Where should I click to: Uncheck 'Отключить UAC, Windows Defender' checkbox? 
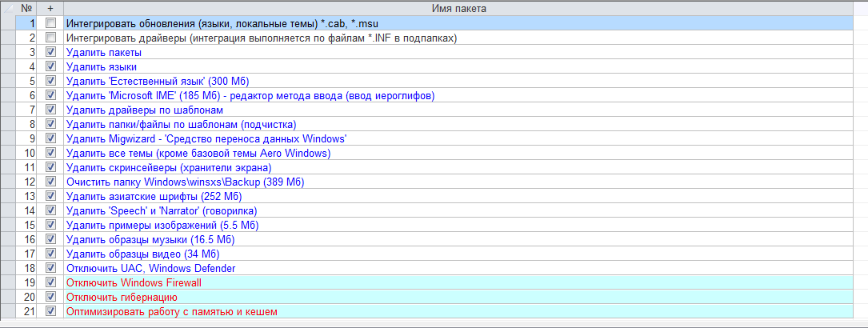pyautogui.click(x=51, y=268)
